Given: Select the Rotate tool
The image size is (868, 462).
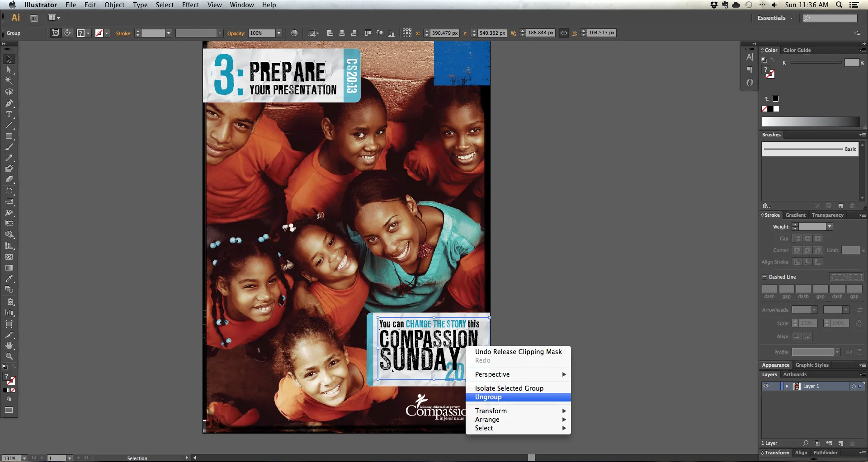Looking at the screenshot, I should (9, 191).
